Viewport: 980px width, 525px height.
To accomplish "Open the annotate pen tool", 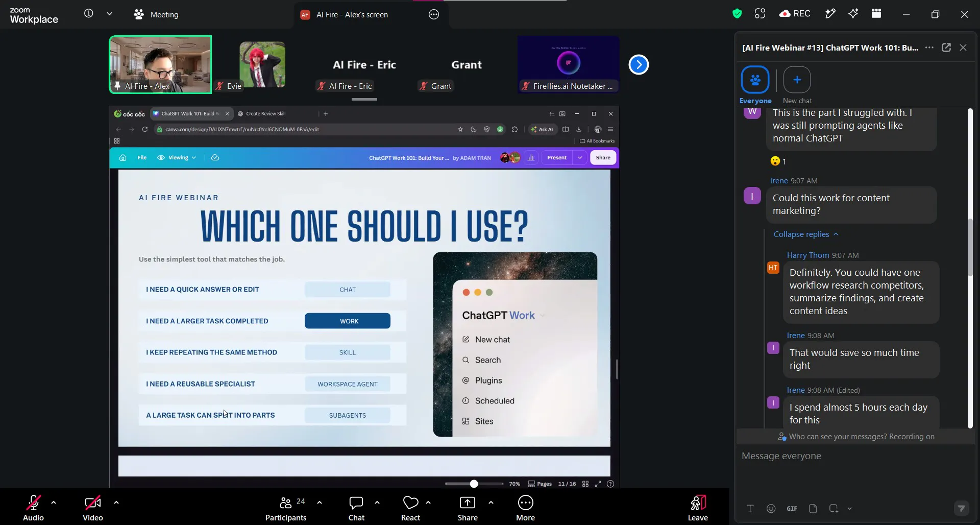I will click(830, 14).
